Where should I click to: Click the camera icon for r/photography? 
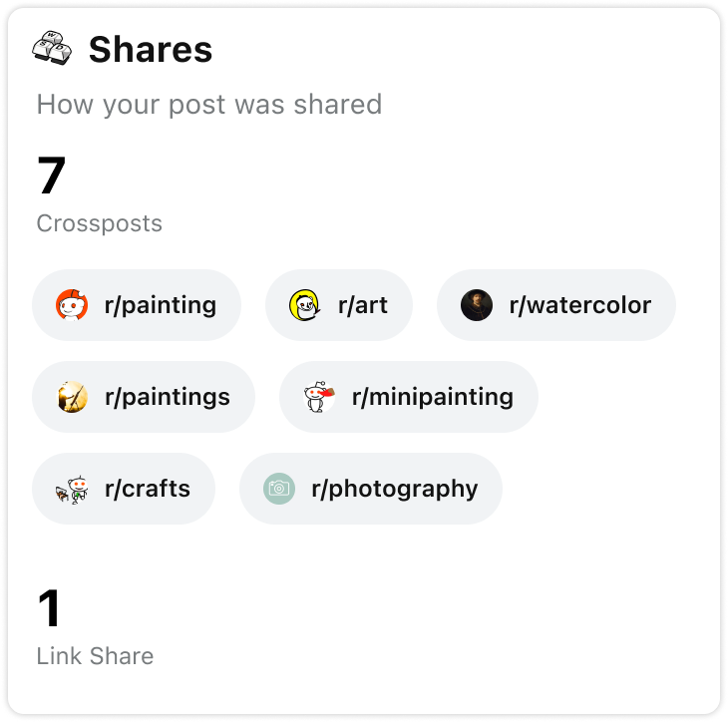(279, 489)
